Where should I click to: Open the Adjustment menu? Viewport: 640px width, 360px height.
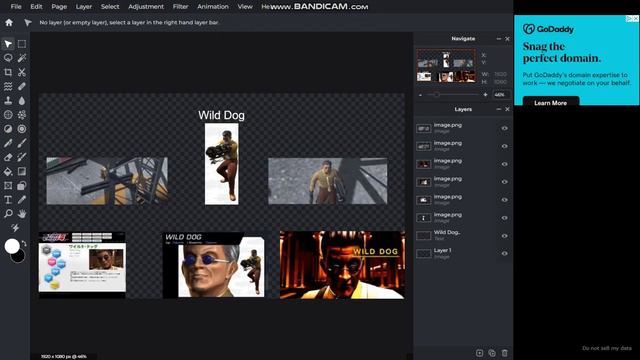pyautogui.click(x=146, y=7)
